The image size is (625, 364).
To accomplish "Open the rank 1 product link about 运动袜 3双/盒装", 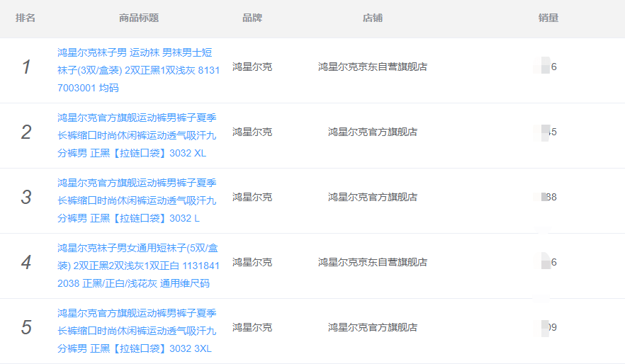I will pos(138,70).
